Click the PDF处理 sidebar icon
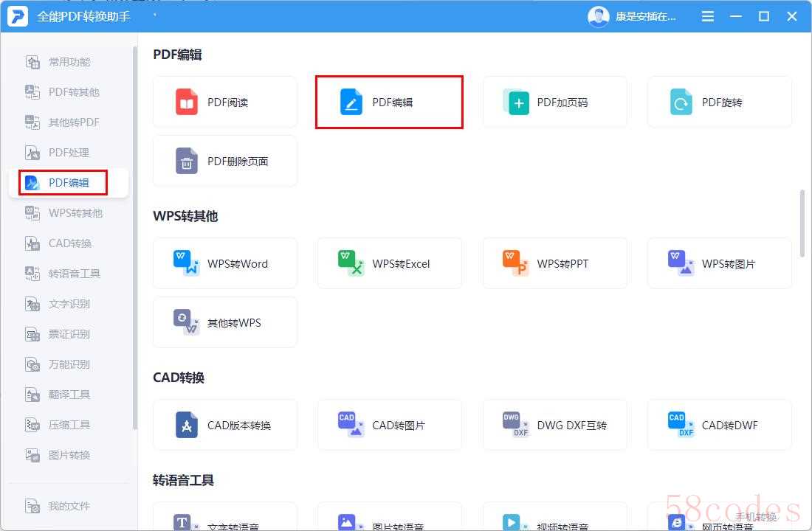The height and width of the screenshot is (531, 812). (x=32, y=153)
